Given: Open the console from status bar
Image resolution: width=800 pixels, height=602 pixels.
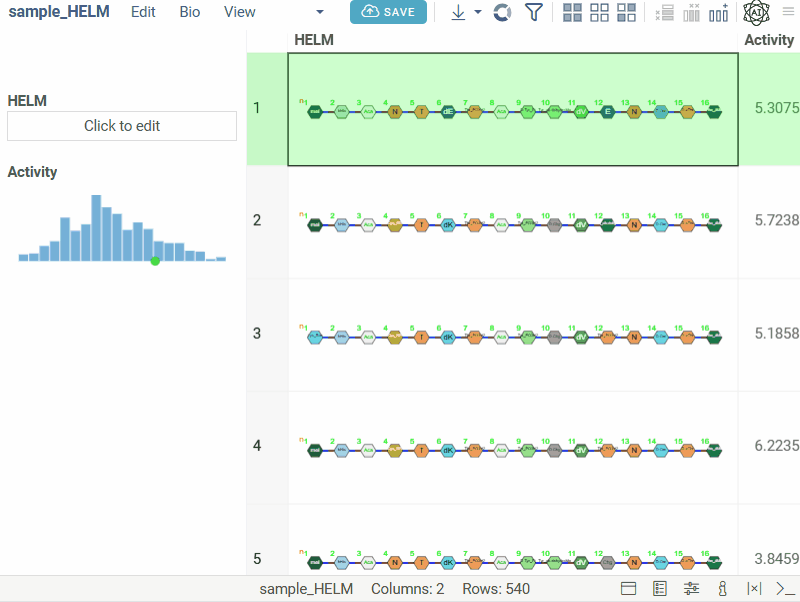Looking at the screenshot, I should 785,589.
